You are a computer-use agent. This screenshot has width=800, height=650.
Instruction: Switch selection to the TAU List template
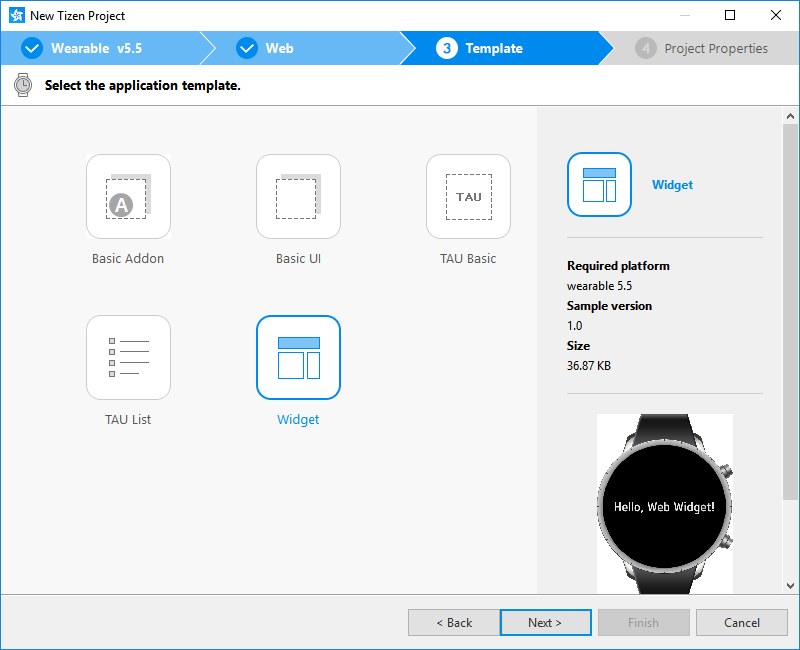(128, 357)
